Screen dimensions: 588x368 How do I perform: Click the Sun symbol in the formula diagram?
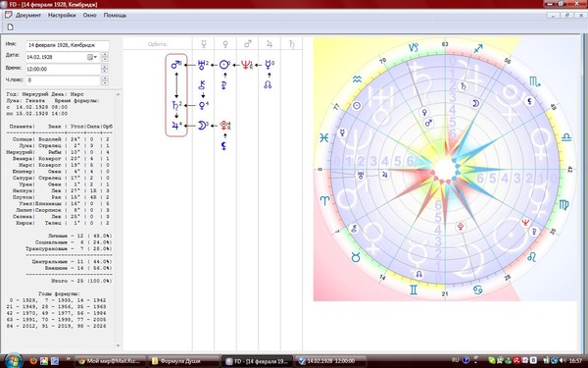point(224,65)
